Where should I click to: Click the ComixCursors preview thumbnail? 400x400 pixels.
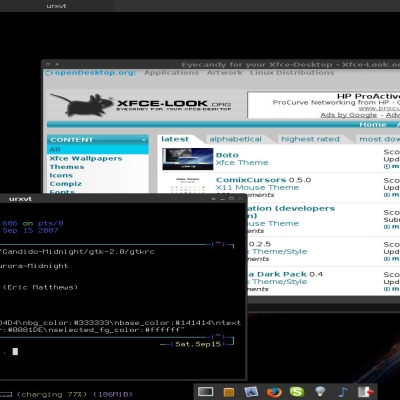tap(188, 185)
